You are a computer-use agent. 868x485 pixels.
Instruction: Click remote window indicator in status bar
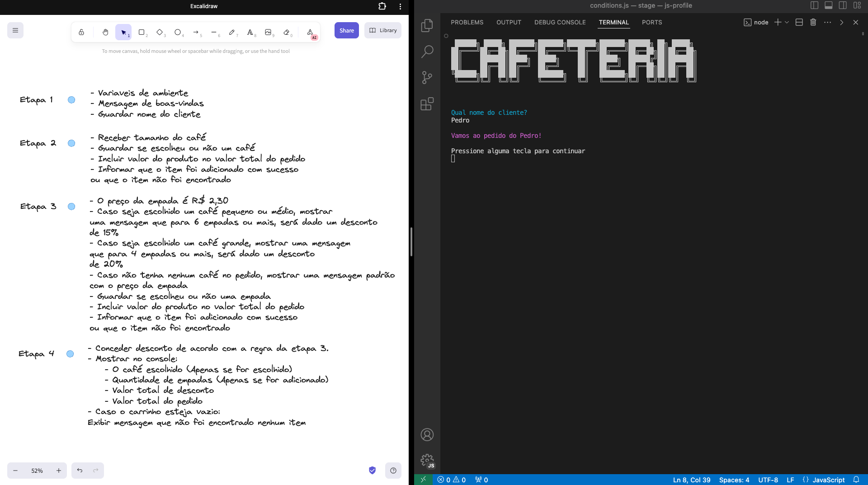423,480
